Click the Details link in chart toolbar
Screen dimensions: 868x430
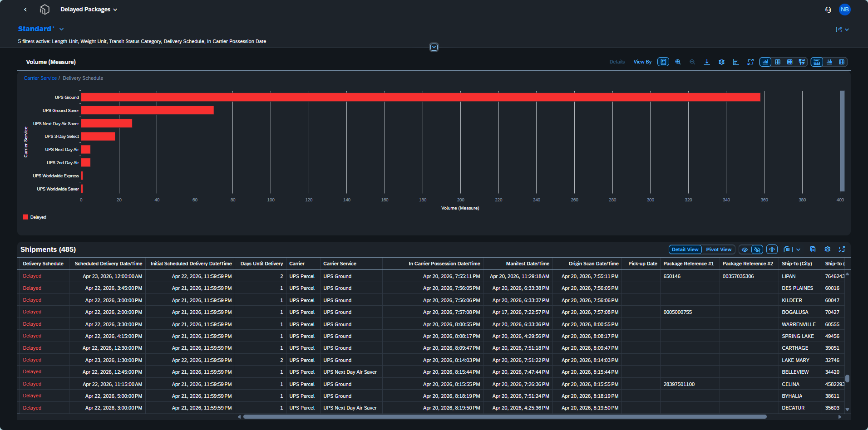coord(617,62)
